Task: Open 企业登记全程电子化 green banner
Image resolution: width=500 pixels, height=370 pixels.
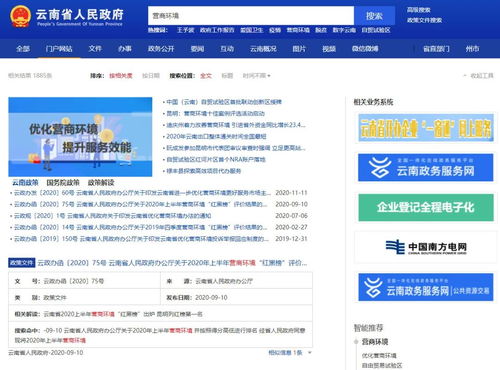Action: pos(426,207)
